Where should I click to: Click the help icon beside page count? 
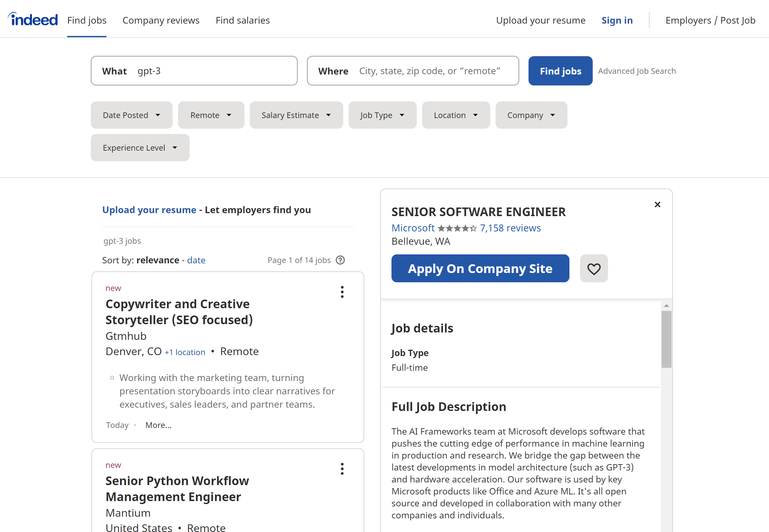coord(340,260)
